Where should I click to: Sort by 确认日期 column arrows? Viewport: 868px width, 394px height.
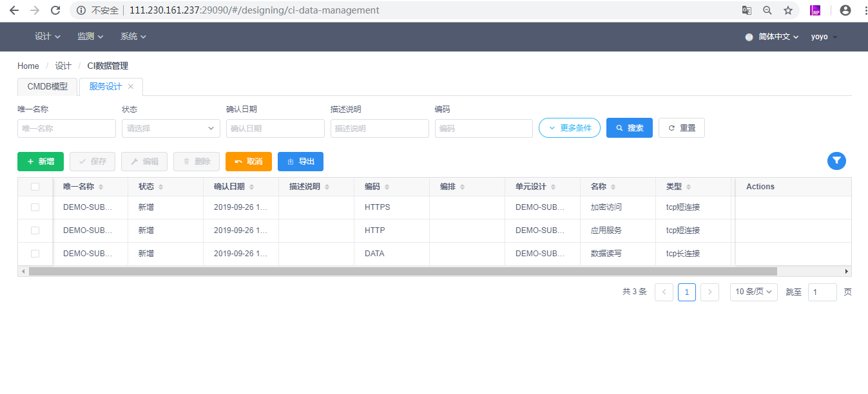point(251,187)
